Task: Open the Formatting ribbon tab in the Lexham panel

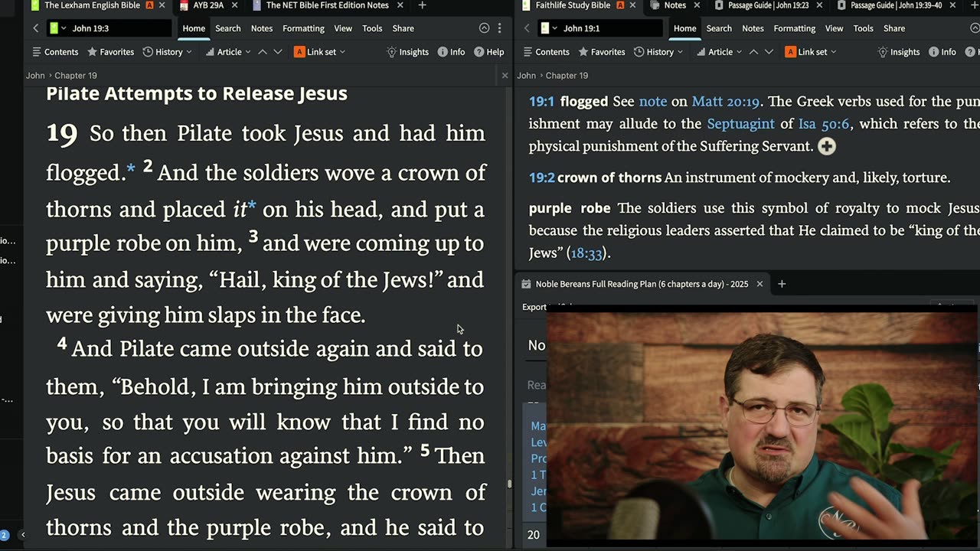Action: [303, 28]
